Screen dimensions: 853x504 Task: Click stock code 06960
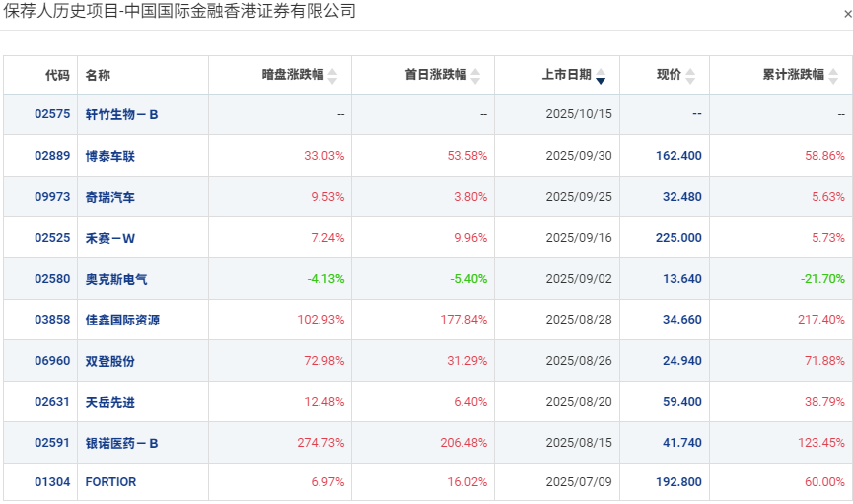[x=52, y=361]
